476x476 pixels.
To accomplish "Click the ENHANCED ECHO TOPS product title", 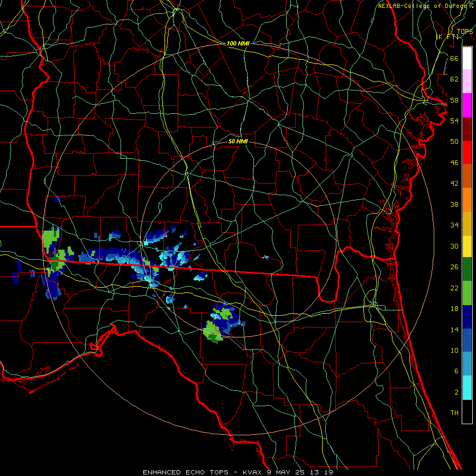I will (x=186, y=472).
